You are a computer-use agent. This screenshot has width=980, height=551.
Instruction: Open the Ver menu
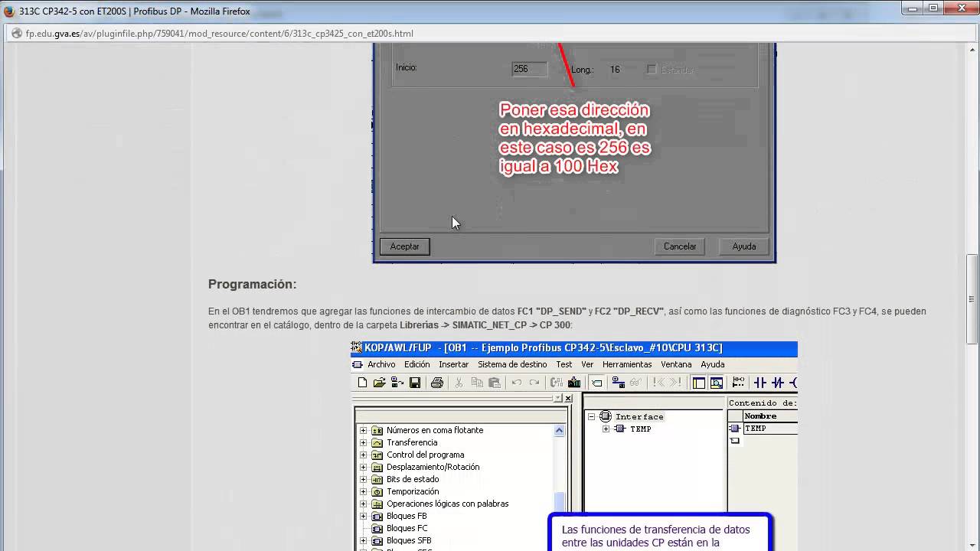pos(587,364)
